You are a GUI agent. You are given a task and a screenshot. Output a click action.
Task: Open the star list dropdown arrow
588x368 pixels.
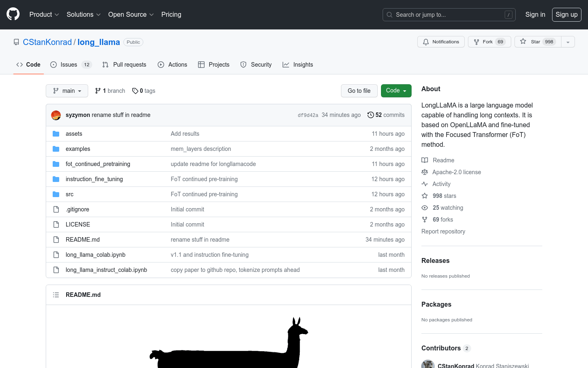(x=568, y=42)
